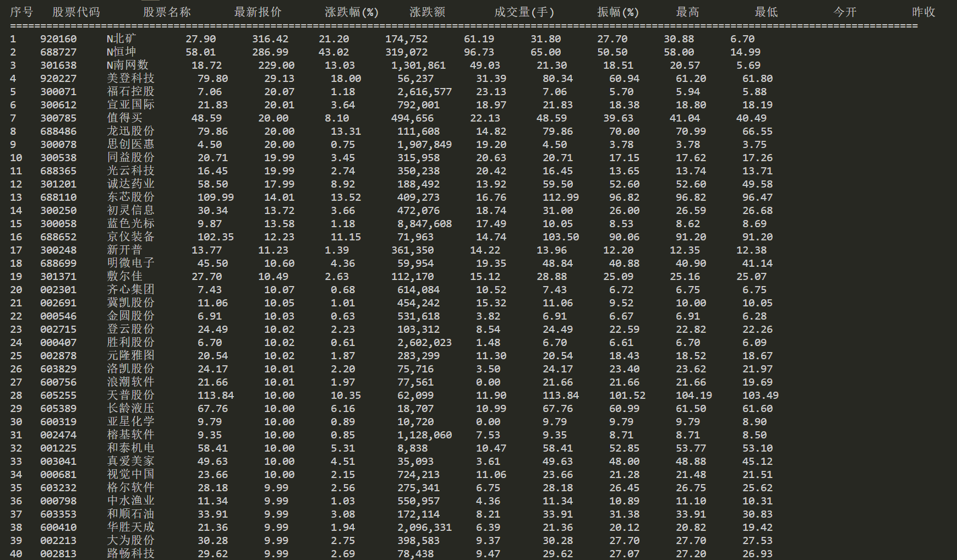This screenshot has width=957, height=560.
Task: Select stock name 胜利股份
Action: (130, 342)
